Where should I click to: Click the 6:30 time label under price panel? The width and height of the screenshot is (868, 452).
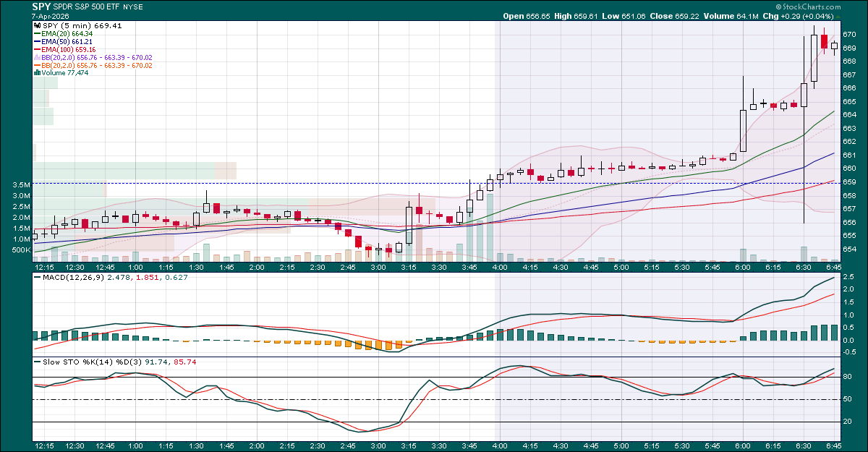(804, 267)
